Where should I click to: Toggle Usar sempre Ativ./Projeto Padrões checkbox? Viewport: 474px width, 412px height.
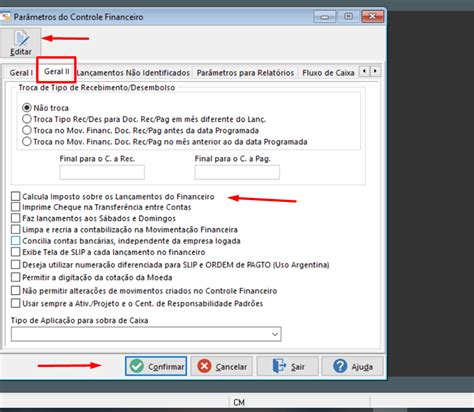coord(16,303)
